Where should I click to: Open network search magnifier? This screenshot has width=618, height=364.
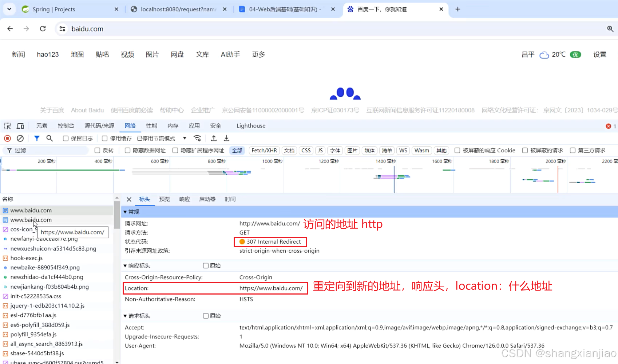click(49, 138)
